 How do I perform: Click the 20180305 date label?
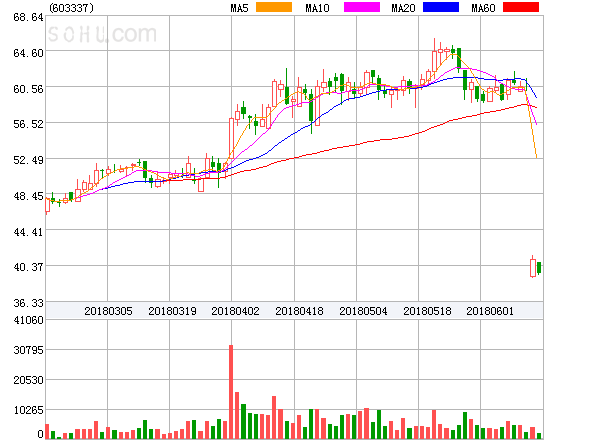pos(108,311)
